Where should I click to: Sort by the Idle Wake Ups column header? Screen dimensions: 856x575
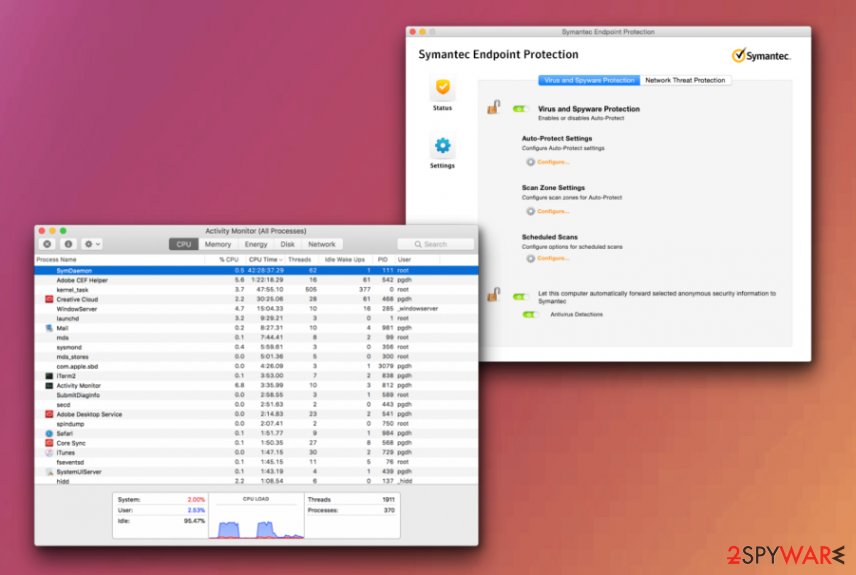[345, 260]
